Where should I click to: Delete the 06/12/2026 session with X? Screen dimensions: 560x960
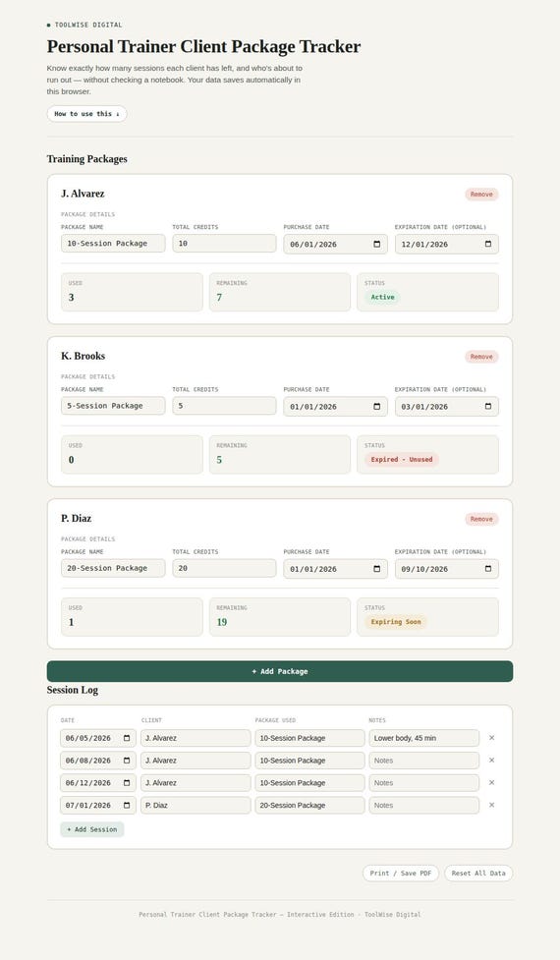point(491,783)
